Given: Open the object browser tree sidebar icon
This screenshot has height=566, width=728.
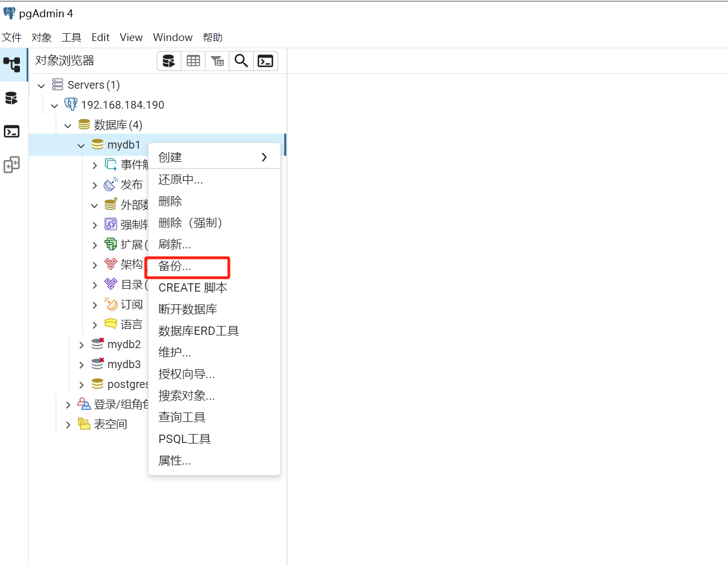Looking at the screenshot, I should (x=12, y=64).
